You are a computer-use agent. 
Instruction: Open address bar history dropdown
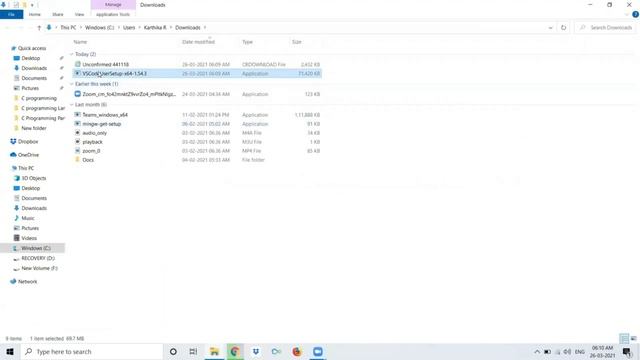550,28
